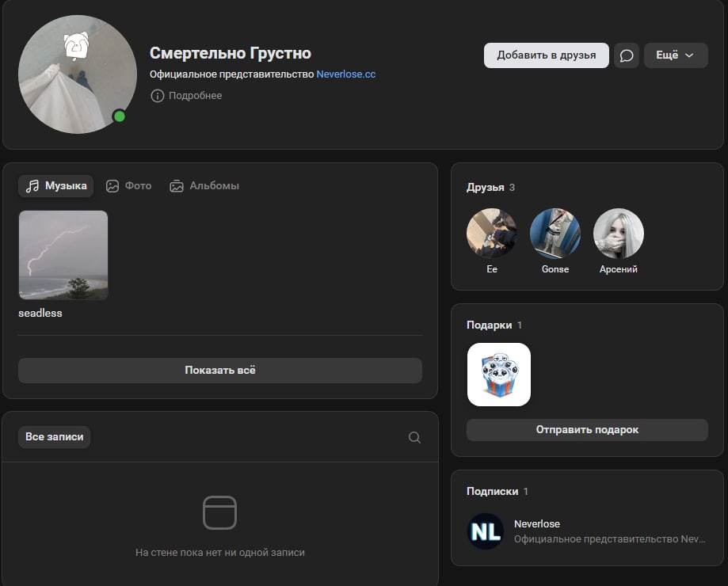Viewport: 728px width, 586px height.
Task: Switch to the Фото tab
Action: pyautogui.click(x=129, y=186)
